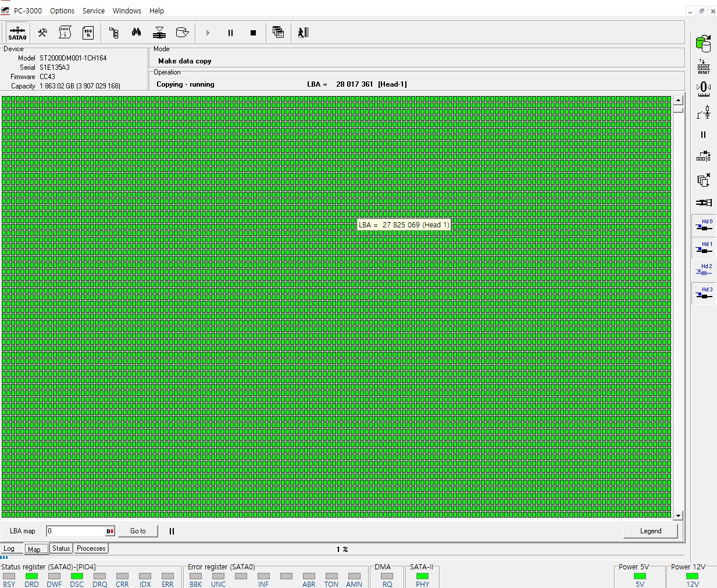This screenshot has width=717, height=588.
Task: Click map scrollbar down arrow
Action: point(678,516)
